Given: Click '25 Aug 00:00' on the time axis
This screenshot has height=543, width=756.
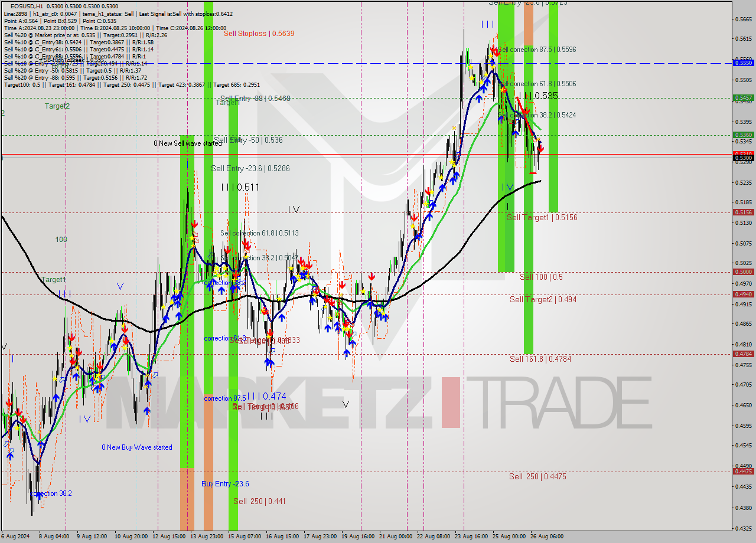Looking at the screenshot, I should (x=509, y=537).
